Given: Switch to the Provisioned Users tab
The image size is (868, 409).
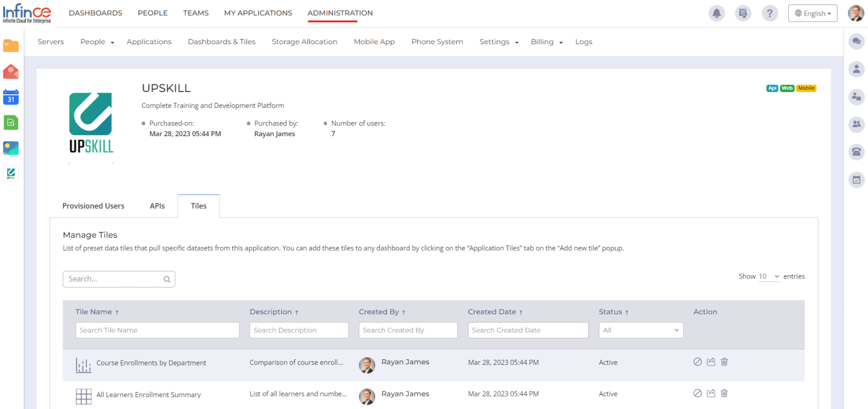Looking at the screenshot, I should (93, 206).
